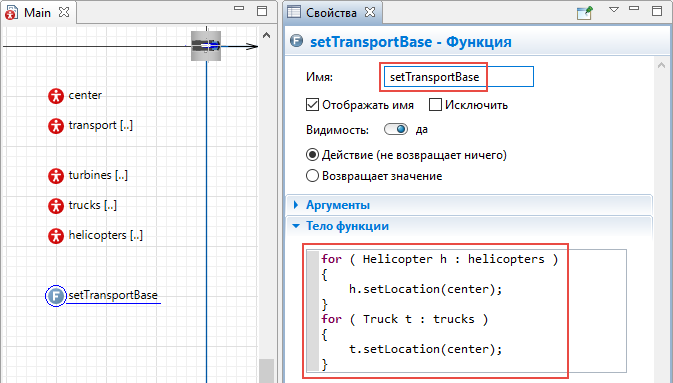Click the turbines [..] label
Image resolution: width=673 pixels, height=383 pixels.
[x=98, y=175]
